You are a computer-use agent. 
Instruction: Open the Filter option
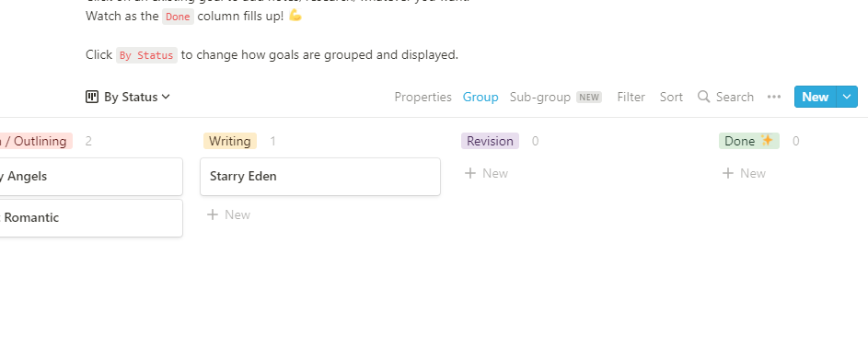tap(631, 97)
